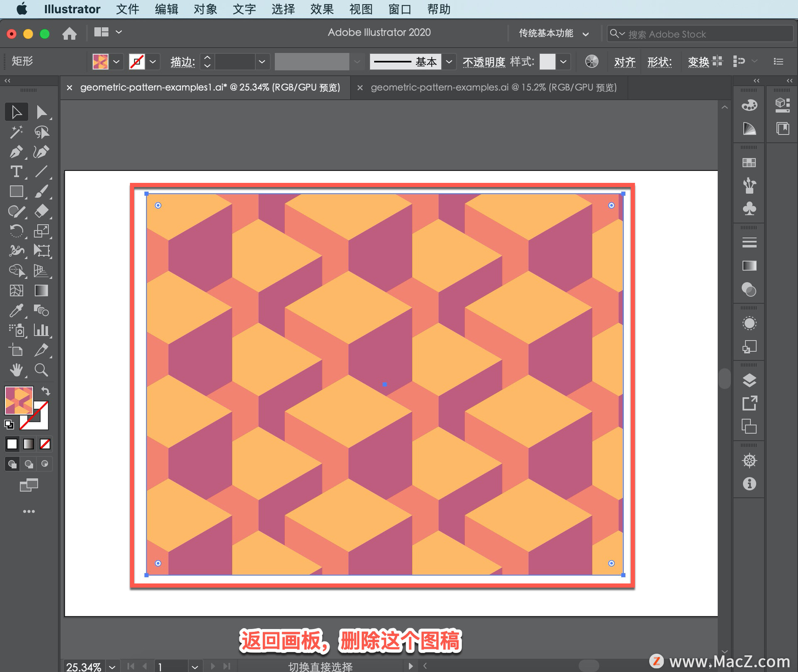Select the Mesh tool
Image resolution: width=798 pixels, height=672 pixels.
(17, 290)
